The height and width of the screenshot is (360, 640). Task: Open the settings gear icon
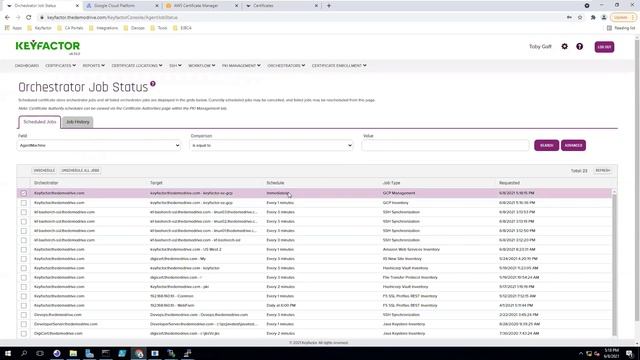pos(564,47)
